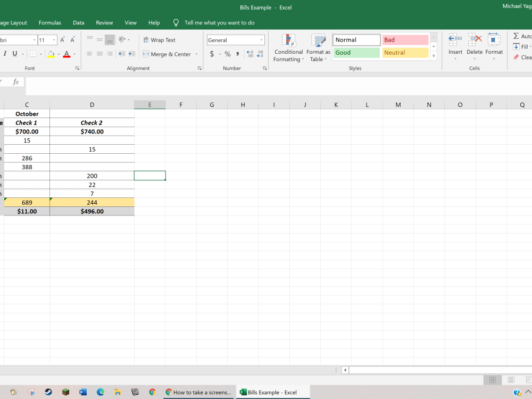This screenshot has height=399, width=532.
Task: Open the Formulas ribbon tab
Action: coord(50,23)
